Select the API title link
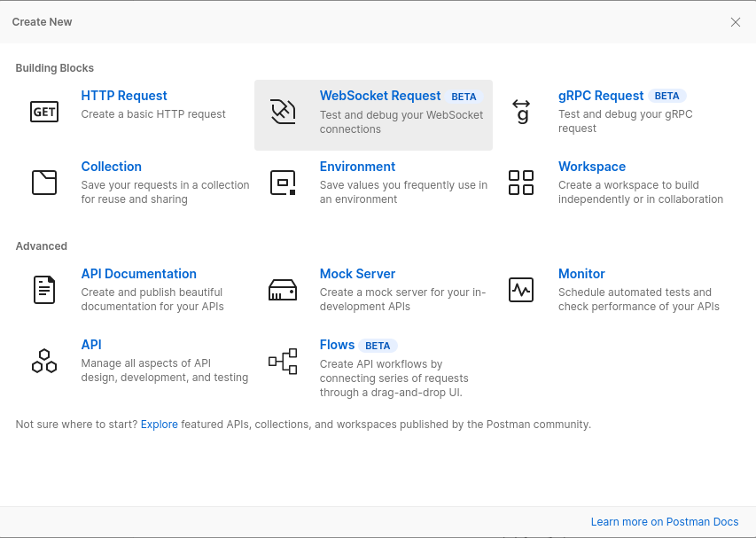 tap(91, 344)
